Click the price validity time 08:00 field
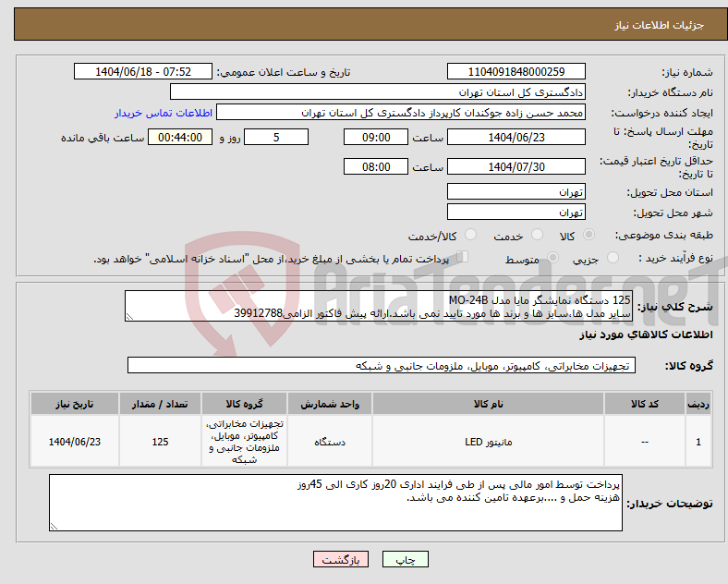This screenshot has height=584, width=728. point(376,166)
